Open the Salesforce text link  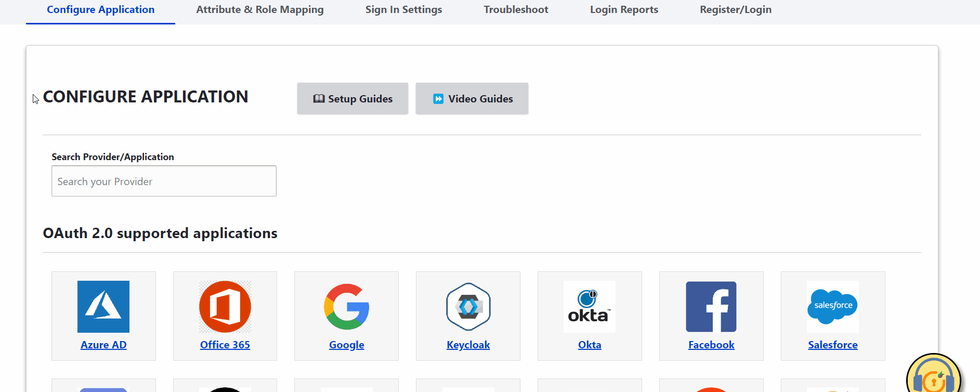click(x=832, y=345)
